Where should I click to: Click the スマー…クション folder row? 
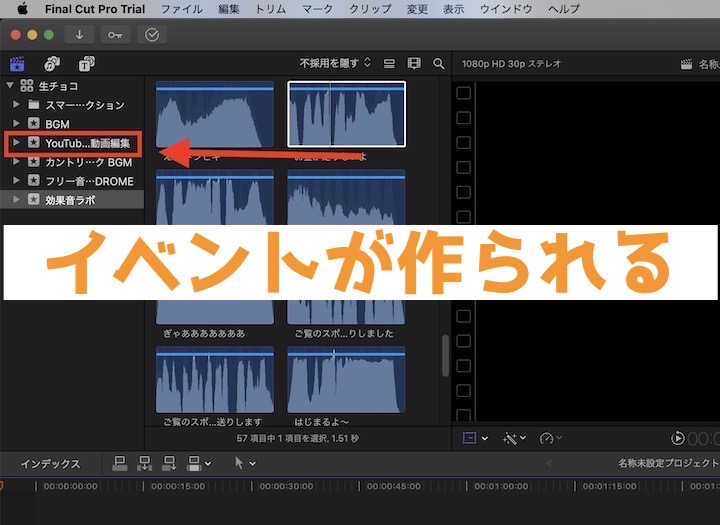[x=72, y=105]
